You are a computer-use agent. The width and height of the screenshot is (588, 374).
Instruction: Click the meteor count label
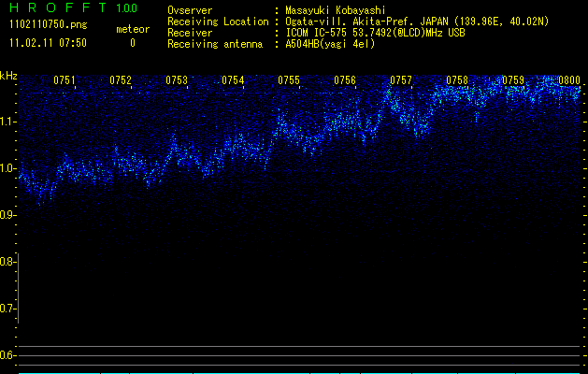pyautogui.click(x=132, y=30)
